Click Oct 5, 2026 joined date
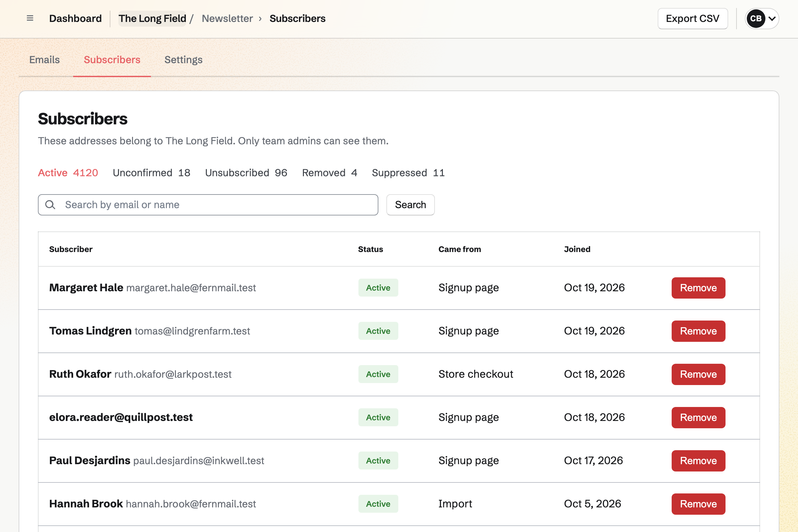798x532 pixels. pos(593,503)
